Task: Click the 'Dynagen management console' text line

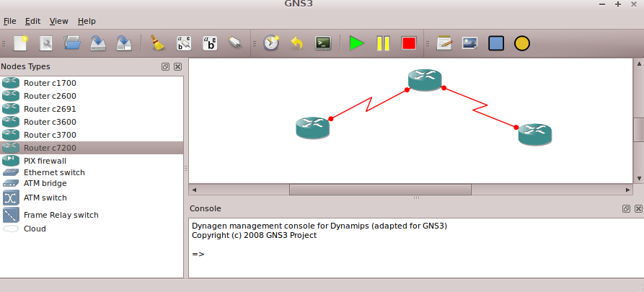Action: (x=319, y=226)
